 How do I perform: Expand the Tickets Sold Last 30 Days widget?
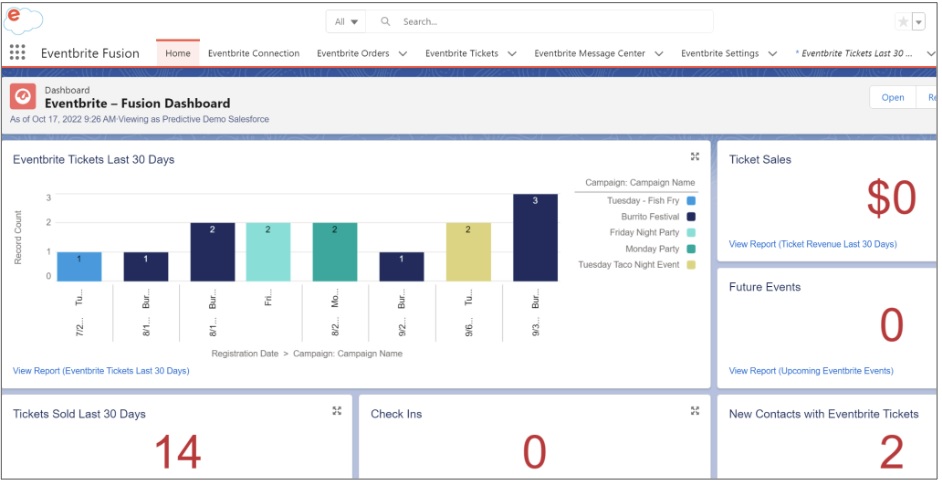tap(337, 411)
